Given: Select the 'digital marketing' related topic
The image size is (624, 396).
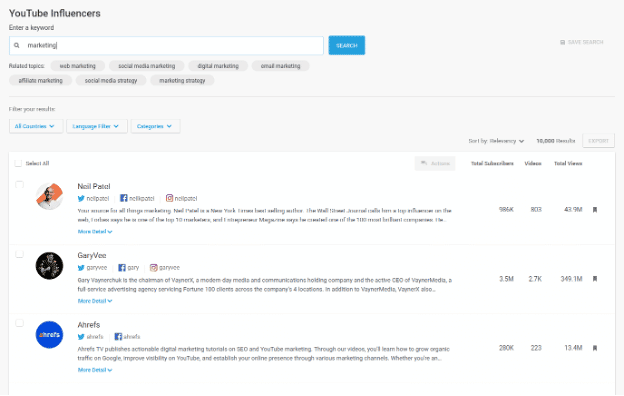Looking at the screenshot, I should tap(218, 66).
